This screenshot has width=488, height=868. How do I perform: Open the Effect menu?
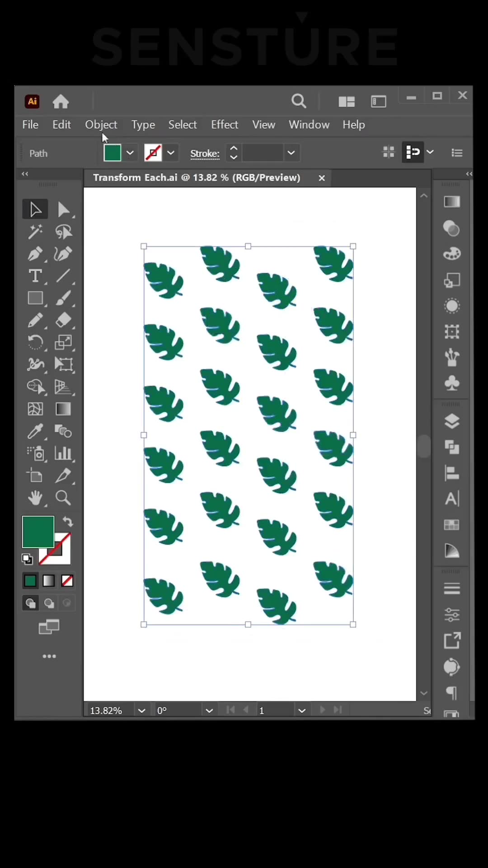tap(225, 125)
